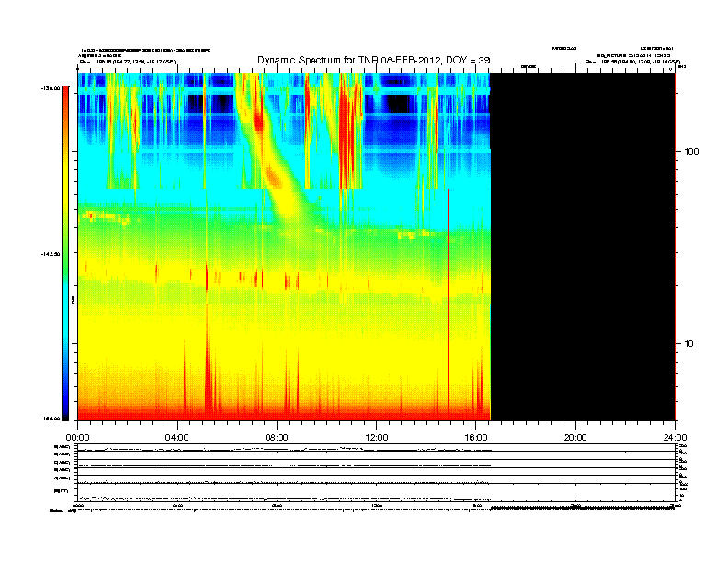Viewport: 728px width, 563px height.
Task: Click the vertical rainbow color bar legend
Action: pyautogui.click(x=65, y=254)
